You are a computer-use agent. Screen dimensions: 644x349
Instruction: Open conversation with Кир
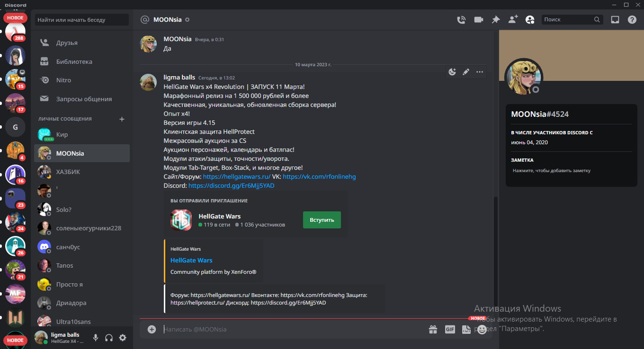pos(82,135)
